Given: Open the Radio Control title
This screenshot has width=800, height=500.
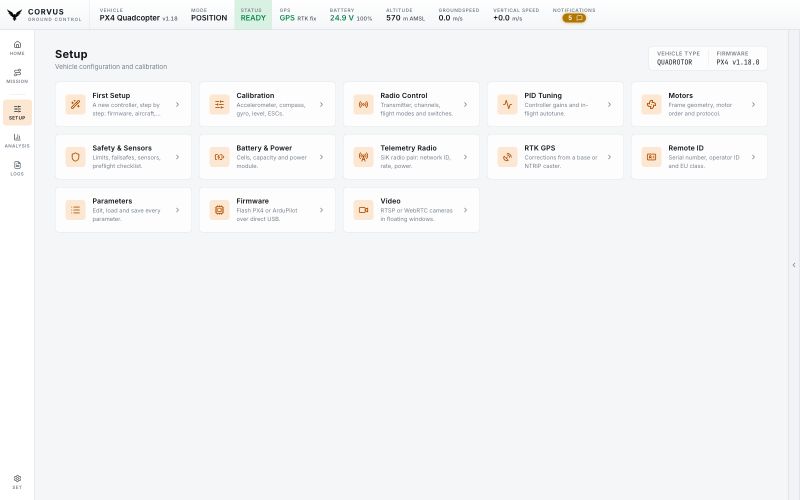Looking at the screenshot, I should point(404,95).
